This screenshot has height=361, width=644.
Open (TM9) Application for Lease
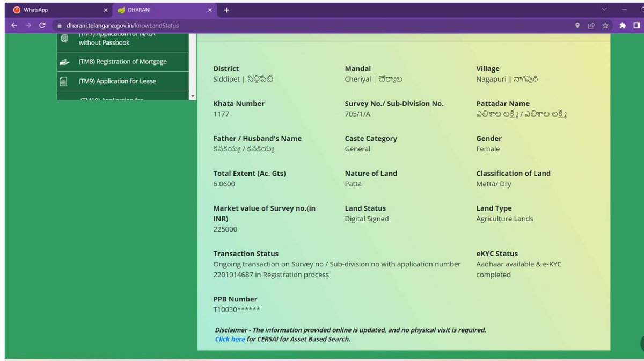[x=123, y=81]
